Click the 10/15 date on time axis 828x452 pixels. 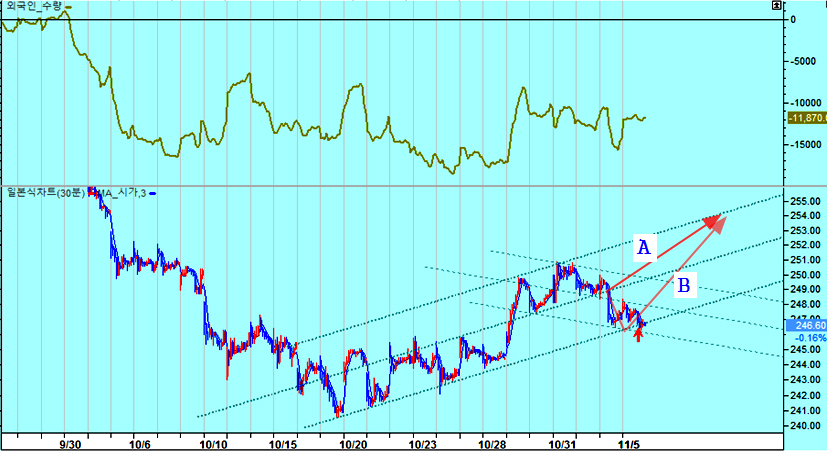tap(285, 441)
